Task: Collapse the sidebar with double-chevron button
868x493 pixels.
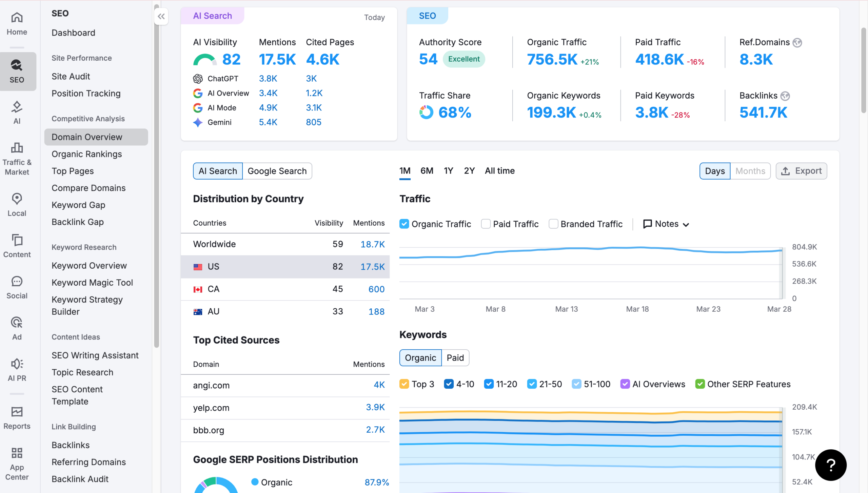Action: 161,16
